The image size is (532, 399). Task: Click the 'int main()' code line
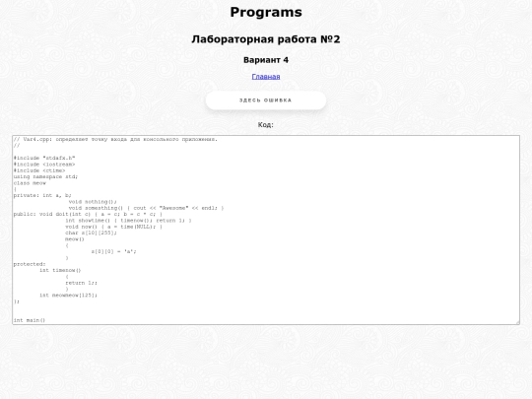30,320
